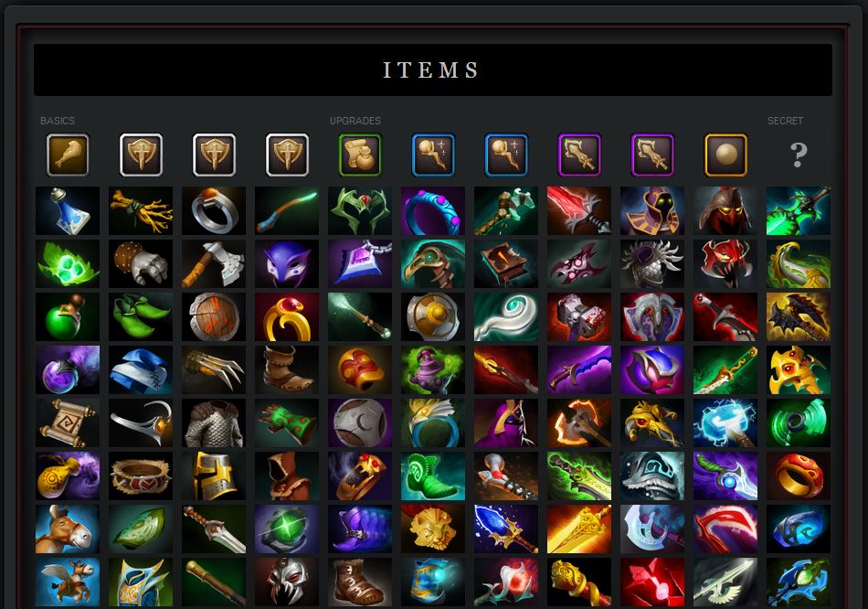Pick the Tango green leaves item
The height and width of the screenshot is (609, 868).
[x=68, y=263]
